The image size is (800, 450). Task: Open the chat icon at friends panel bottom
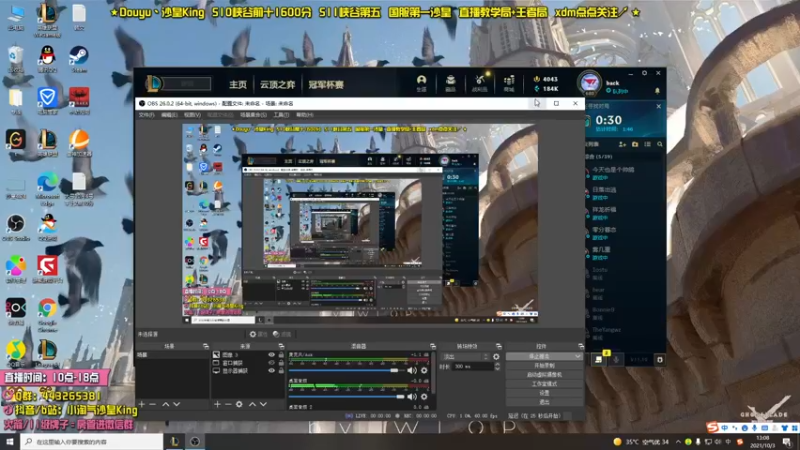598,359
